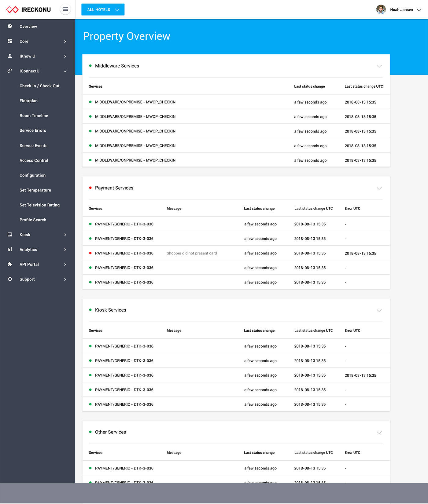Open the Service Events page
428x504 pixels.
[x=33, y=146]
